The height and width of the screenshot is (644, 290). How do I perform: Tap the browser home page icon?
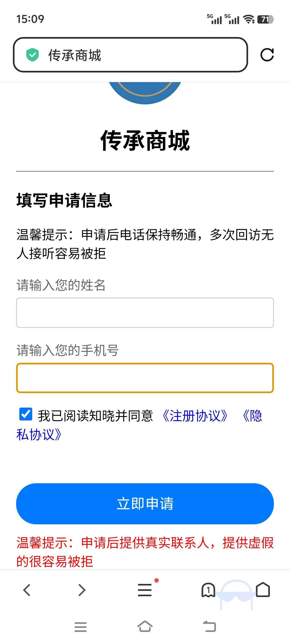(x=263, y=590)
